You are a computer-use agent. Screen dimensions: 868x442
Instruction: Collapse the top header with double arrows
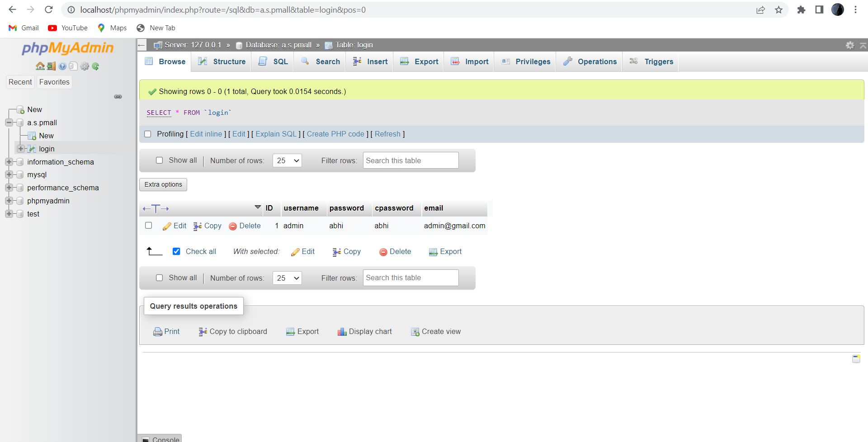(863, 45)
